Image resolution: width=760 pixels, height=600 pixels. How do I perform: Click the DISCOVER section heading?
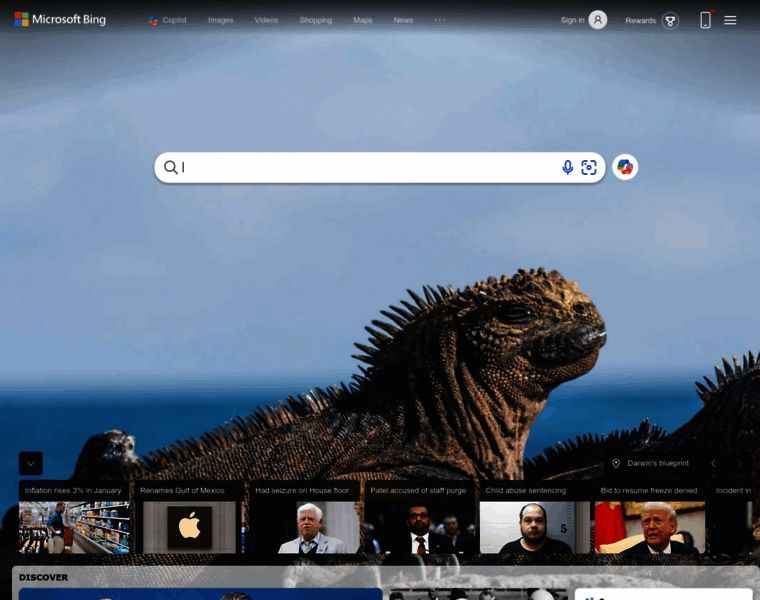pos(44,577)
